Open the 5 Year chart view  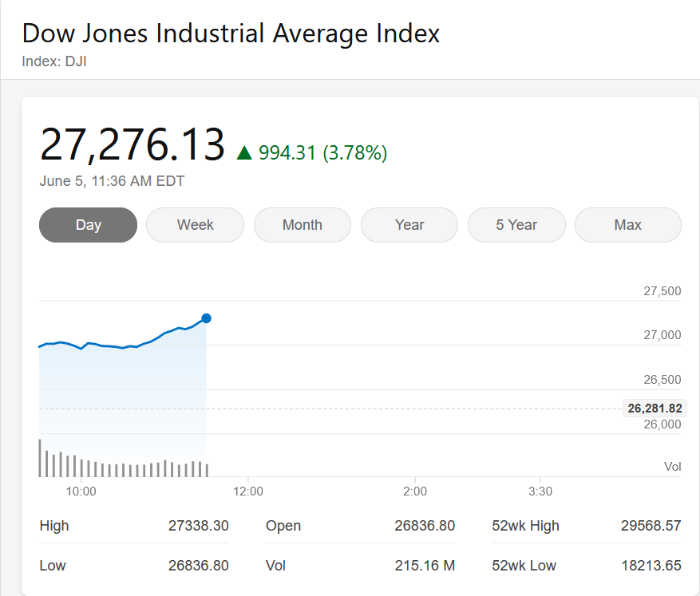[x=516, y=225]
